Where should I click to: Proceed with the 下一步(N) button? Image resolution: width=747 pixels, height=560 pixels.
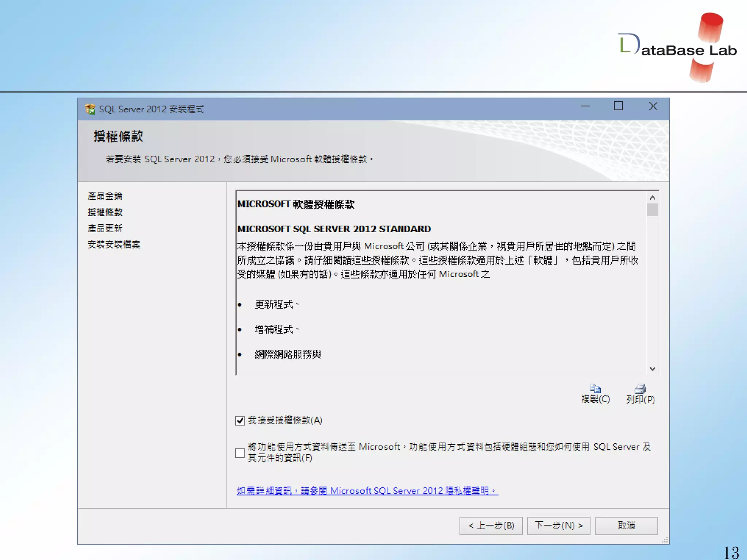pyautogui.click(x=558, y=526)
